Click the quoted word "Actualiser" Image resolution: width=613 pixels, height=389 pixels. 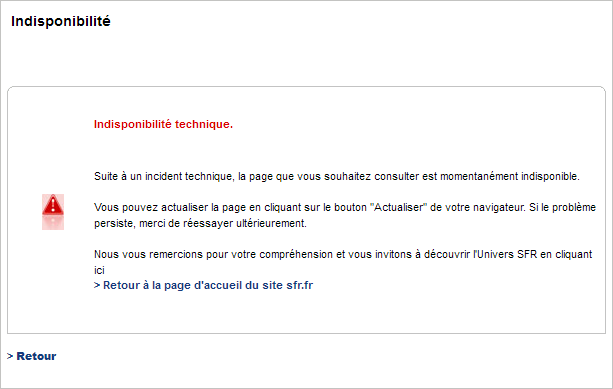[x=398, y=207]
